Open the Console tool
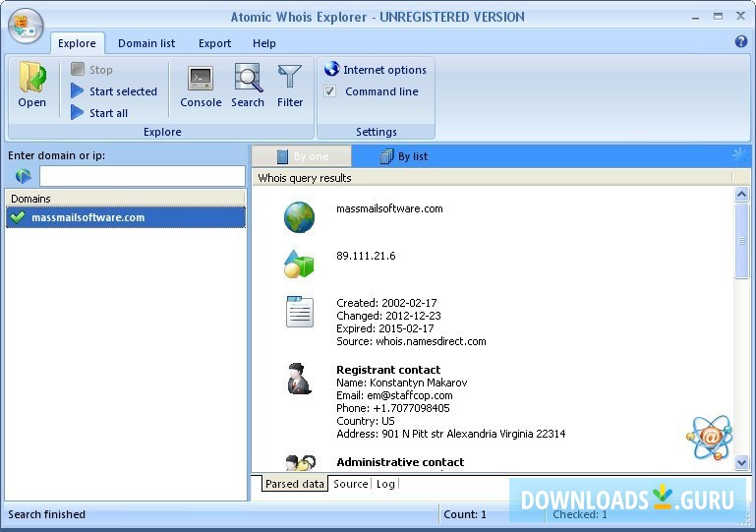 pyautogui.click(x=201, y=86)
